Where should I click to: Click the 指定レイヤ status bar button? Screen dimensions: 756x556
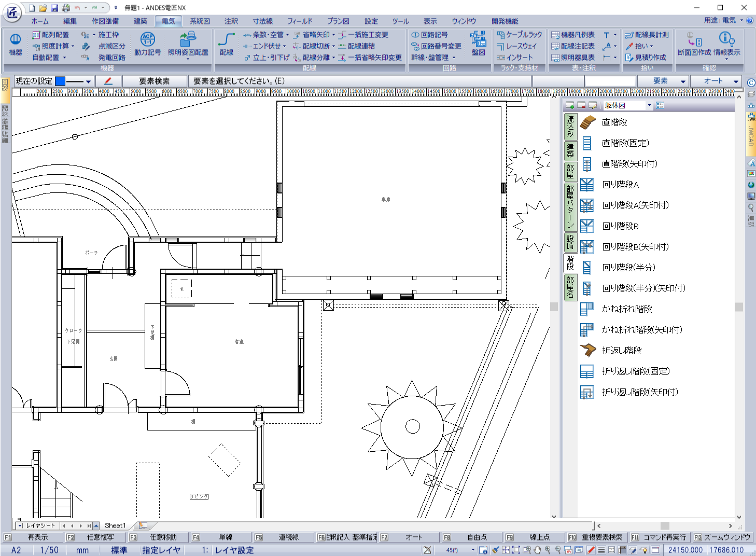161,550
